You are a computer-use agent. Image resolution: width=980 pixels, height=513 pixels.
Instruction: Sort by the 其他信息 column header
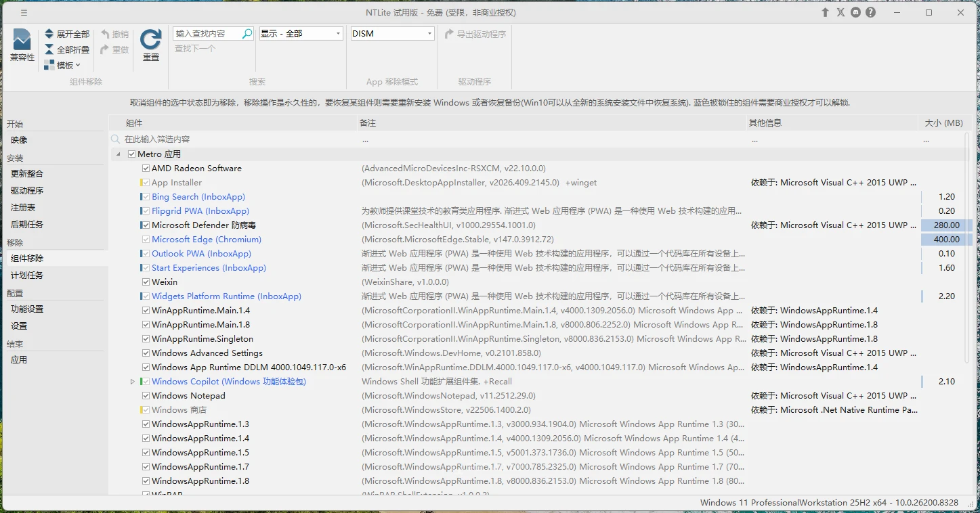click(x=832, y=123)
